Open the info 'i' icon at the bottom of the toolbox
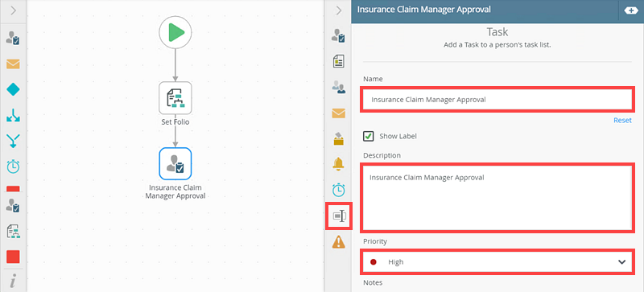644x292 pixels. tap(13, 282)
